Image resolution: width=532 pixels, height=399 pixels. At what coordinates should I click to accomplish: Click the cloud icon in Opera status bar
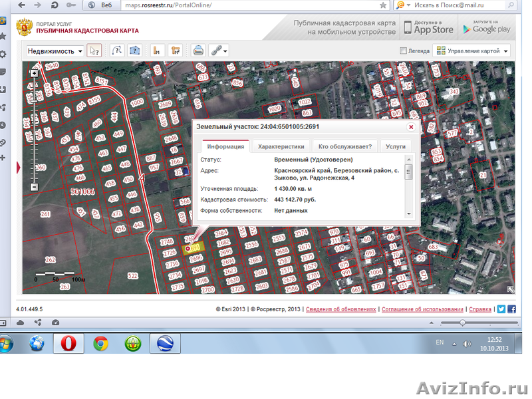point(21,323)
